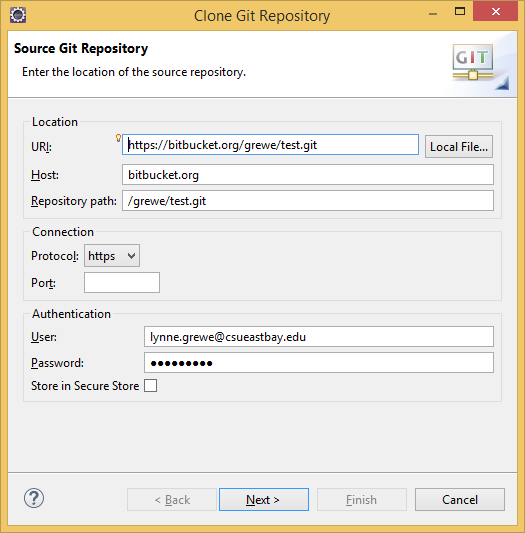
Task: Open the Protocol dropdown showing https
Action: (x=112, y=256)
